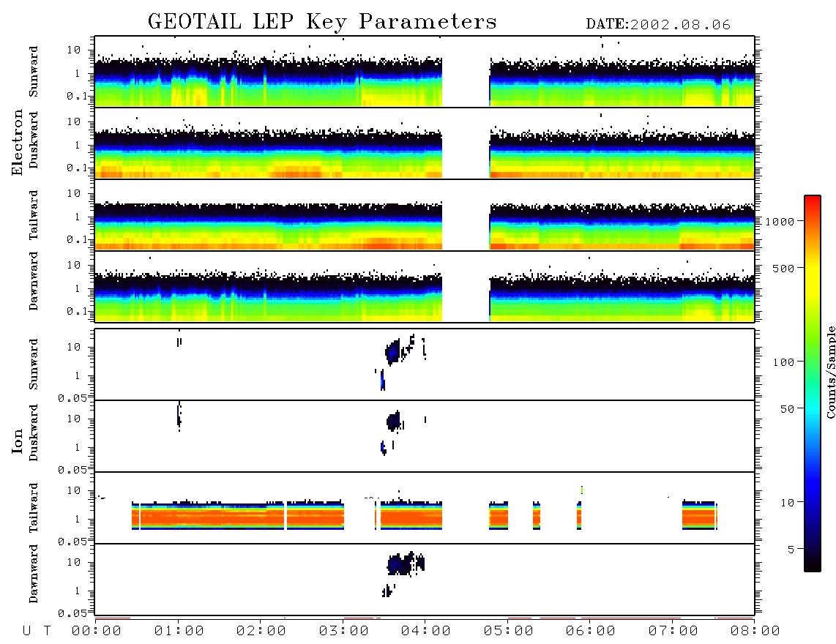Select the Electron Duskward panel label
Image resolution: width=836 pixels, height=644 pixels.
click(33, 140)
